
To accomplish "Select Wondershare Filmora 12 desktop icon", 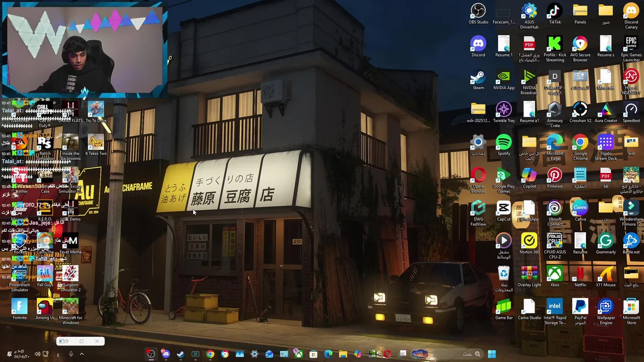I will coord(631,213).
